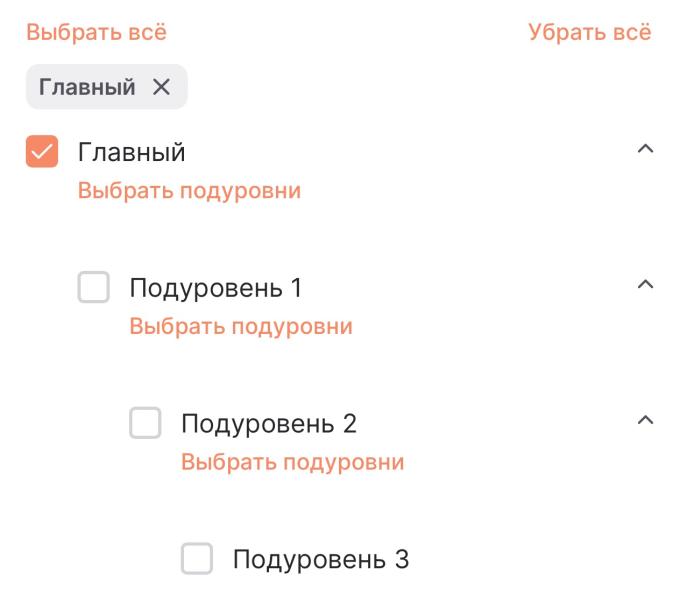This screenshot has width=694, height=600.
Task: Tick the Подуровень 2 checkbox
Action: 145,424
